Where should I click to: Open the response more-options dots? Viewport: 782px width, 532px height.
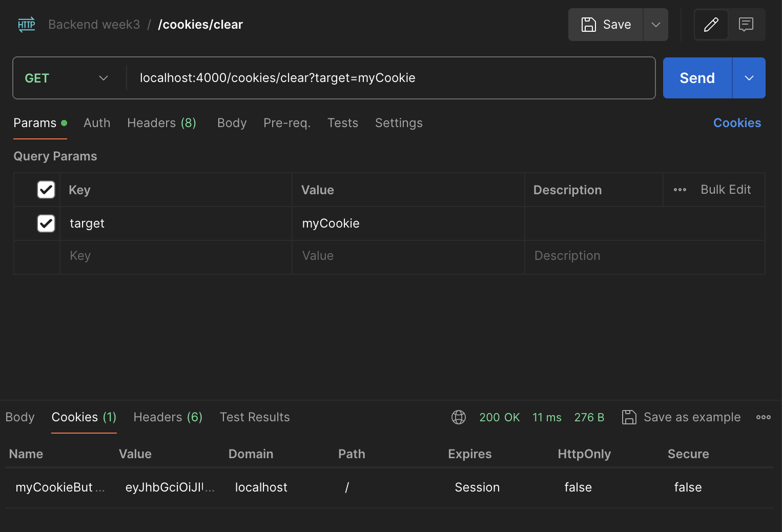point(764,417)
